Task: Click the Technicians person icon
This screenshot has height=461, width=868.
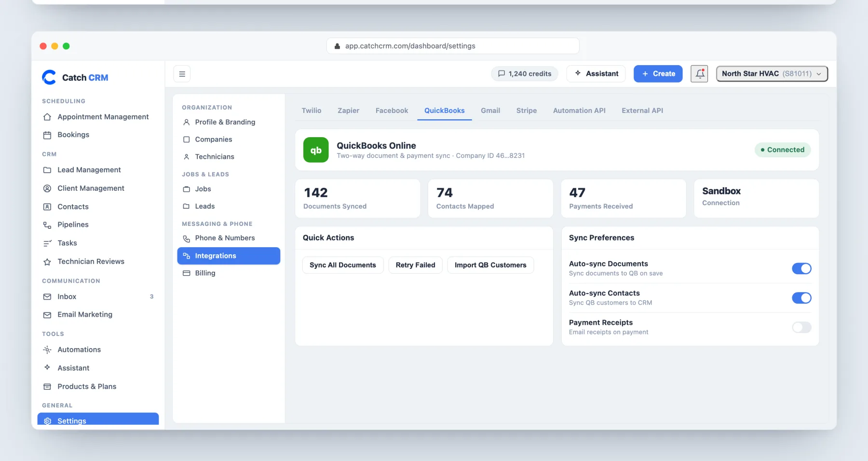Action: [x=187, y=157]
